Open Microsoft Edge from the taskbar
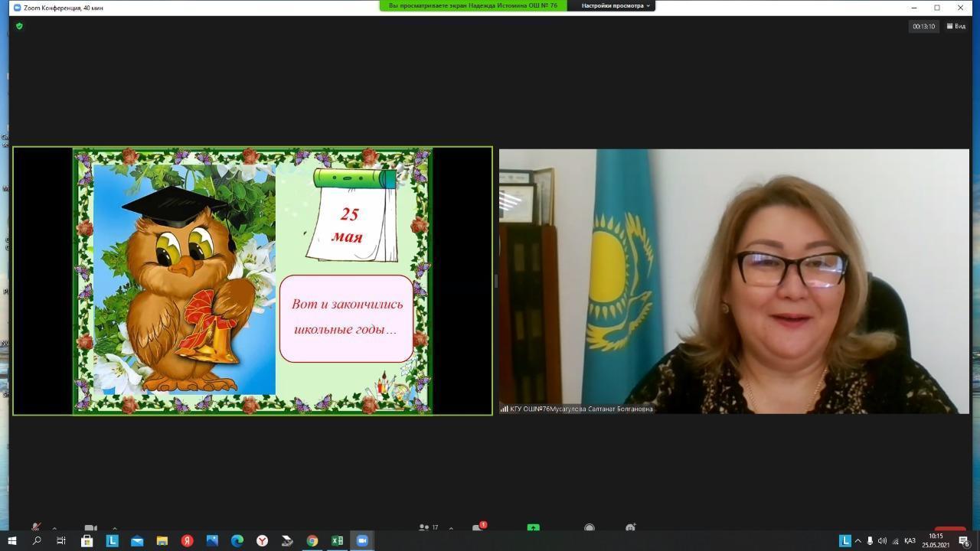Image resolution: width=980 pixels, height=551 pixels. pos(237,541)
